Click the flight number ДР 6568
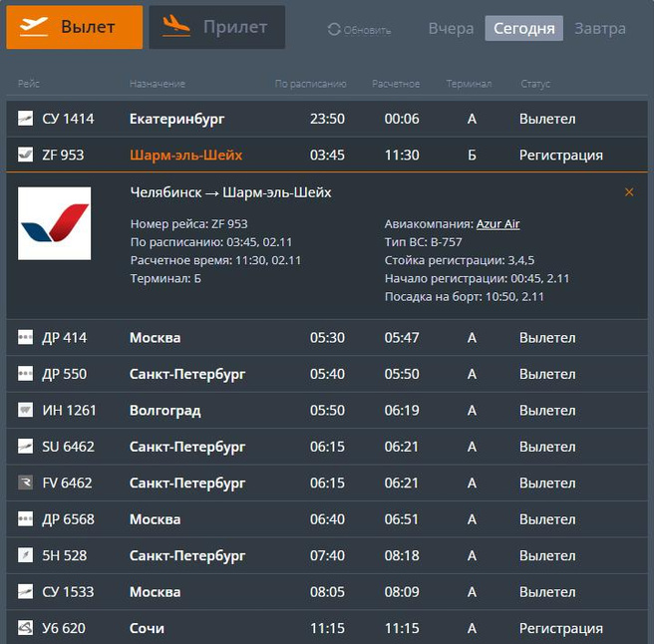Screen dimensions: 654x644 [68, 518]
